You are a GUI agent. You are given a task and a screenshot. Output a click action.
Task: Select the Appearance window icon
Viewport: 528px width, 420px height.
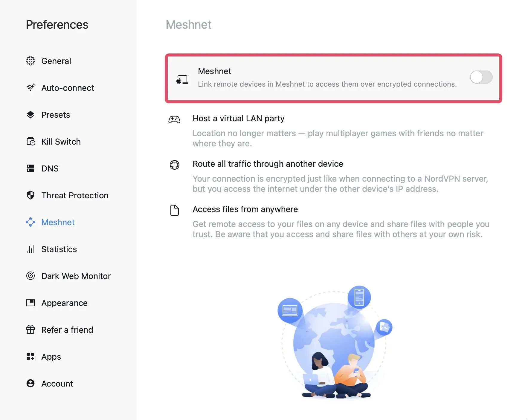(x=30, y=303)
